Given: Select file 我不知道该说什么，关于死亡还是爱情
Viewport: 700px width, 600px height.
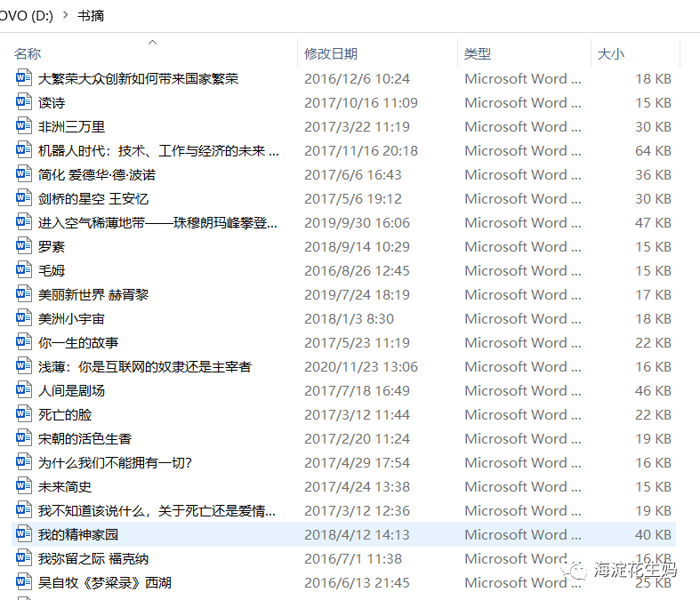Looking at the screenshot, I should coord(157,511).
